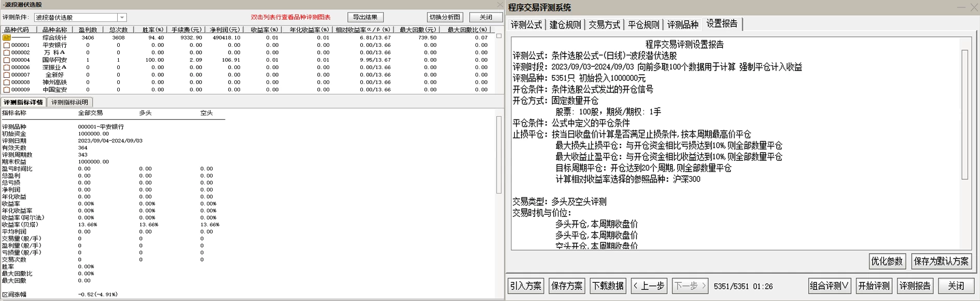Switch to the 评测指标说明 tab
The width and height of the screenshot is (980, 301).
tap(70, 102)
